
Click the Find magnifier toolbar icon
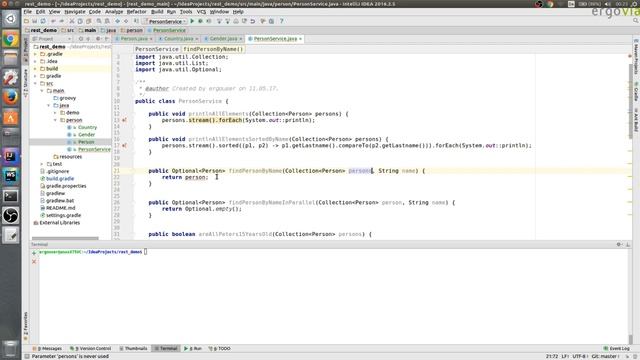[x=99, y=21]
